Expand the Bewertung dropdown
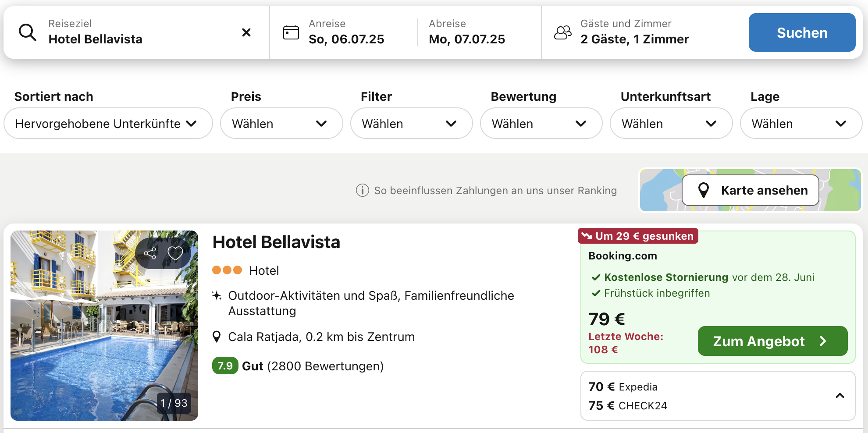The height and width of the screenshot is (433, 868). coord(541,124)
